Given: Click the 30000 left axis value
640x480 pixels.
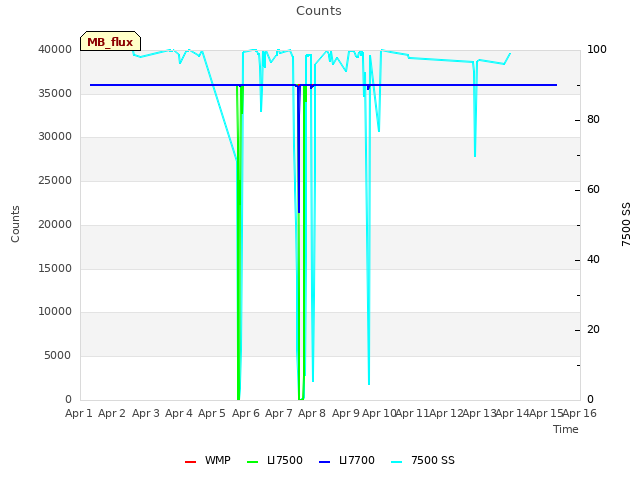Looking at the screenshot, I should [x=55, y=136].
